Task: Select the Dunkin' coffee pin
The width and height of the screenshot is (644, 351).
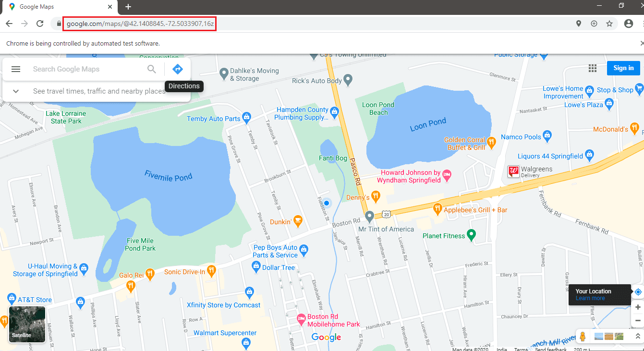Action: (298, 221)
